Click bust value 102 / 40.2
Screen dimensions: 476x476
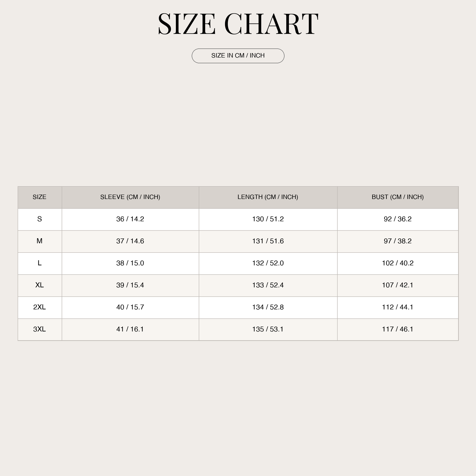click(x=398, y=263)
